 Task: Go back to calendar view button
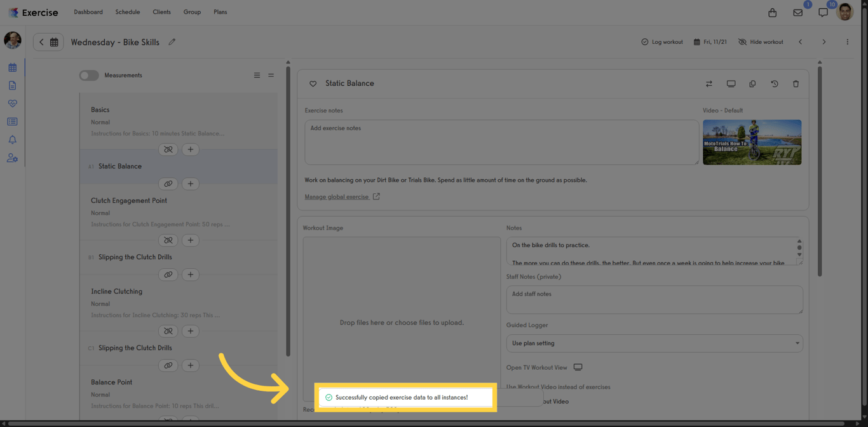pos(48,42)
